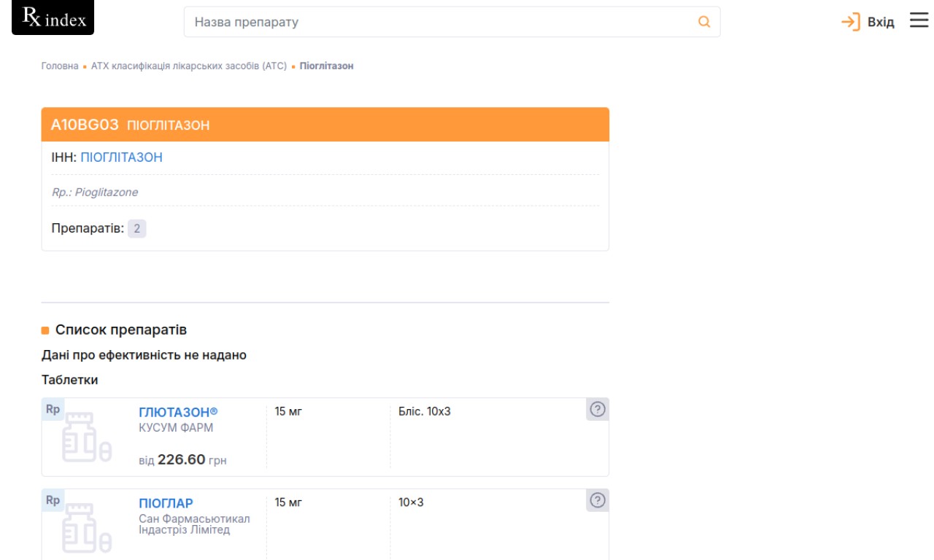Click the help icon for Глютазон
Image resolution: width=934 pixels, height=560 pixels.
pyautogui.click(x=598, y=410)
